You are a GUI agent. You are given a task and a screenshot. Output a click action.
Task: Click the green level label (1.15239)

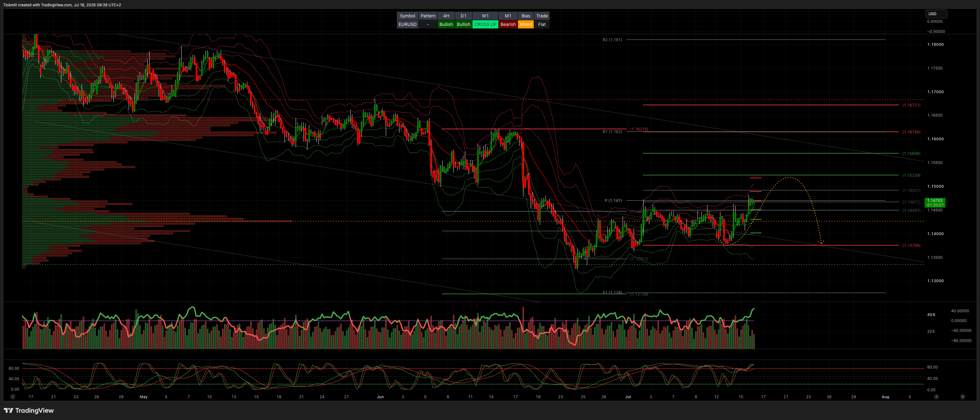911,176
